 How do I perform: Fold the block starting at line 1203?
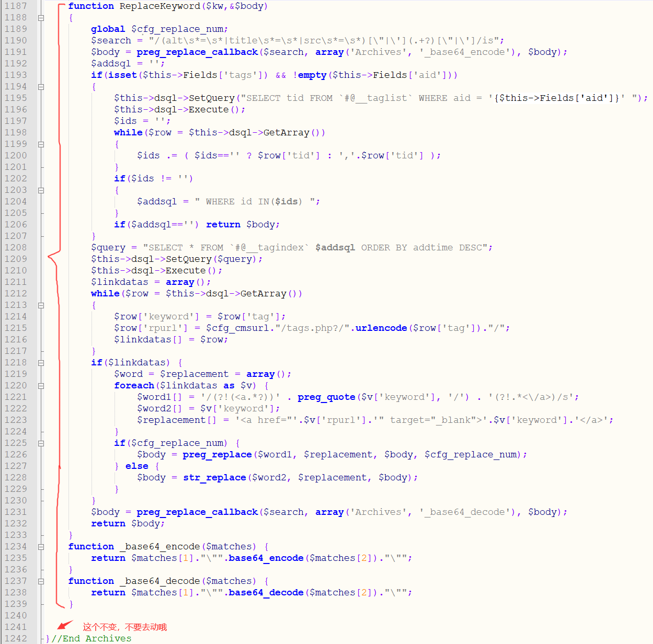tap(41, 190)
